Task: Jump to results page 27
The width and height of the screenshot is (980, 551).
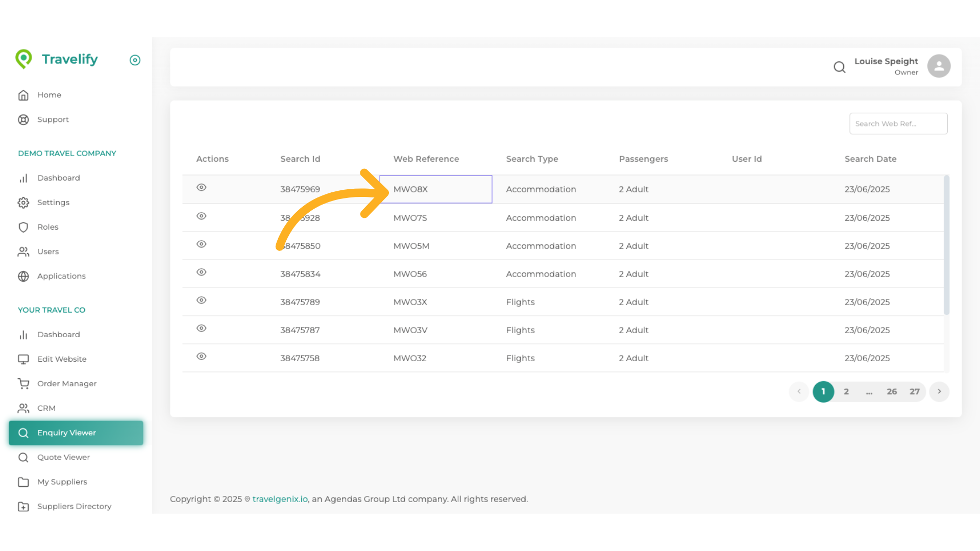Action: 915,391
